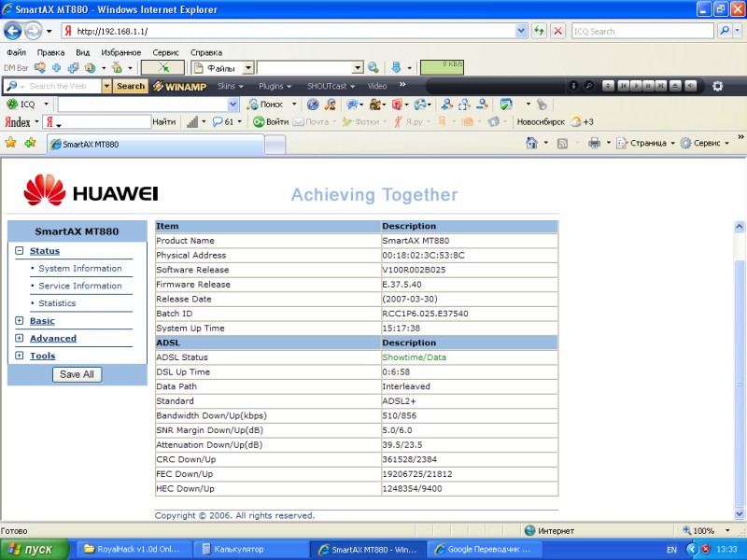Click the Yandex Войти login button
The height and width of the screenshot is (560, 747).
pos(271,122)
